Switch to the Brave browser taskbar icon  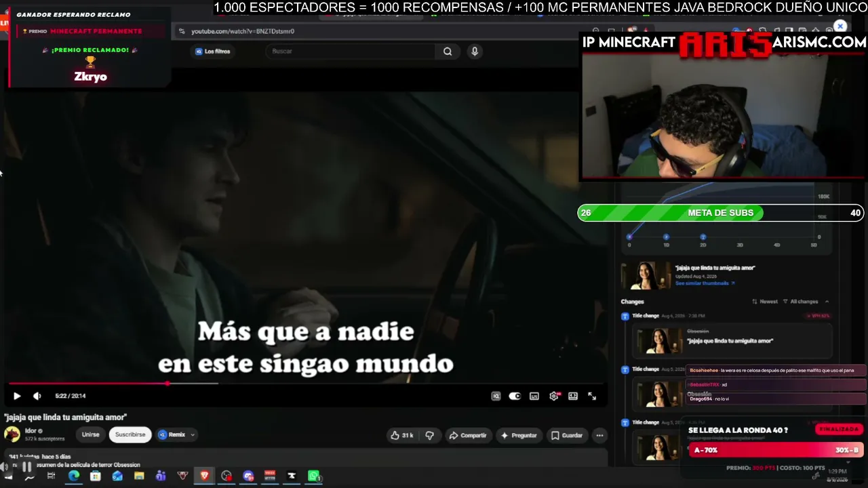(204, 476)
